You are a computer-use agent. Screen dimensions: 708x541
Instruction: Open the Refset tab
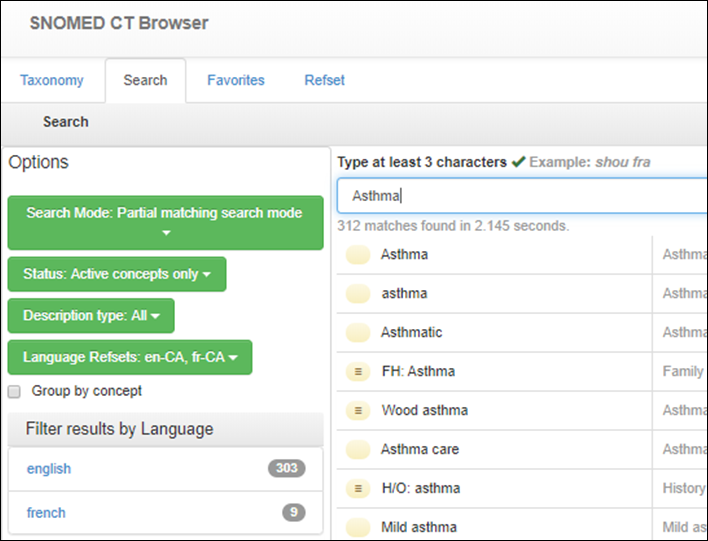(324, 80)
